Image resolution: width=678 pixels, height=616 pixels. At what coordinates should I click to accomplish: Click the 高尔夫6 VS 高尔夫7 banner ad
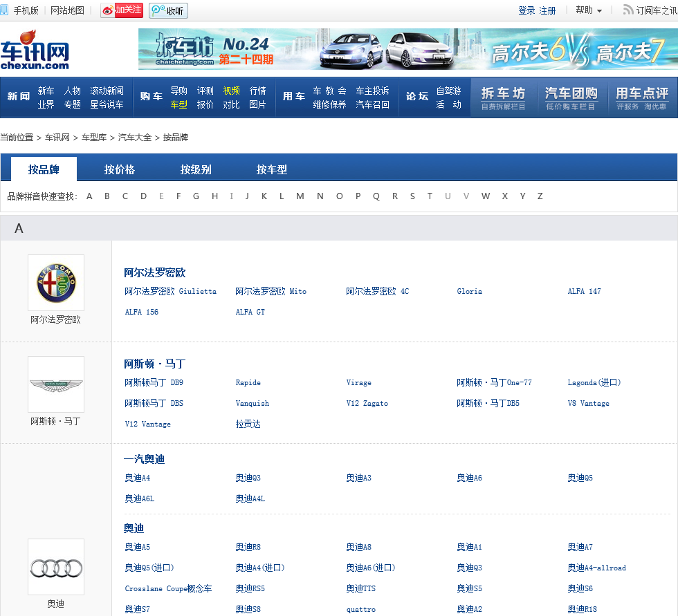407,49
